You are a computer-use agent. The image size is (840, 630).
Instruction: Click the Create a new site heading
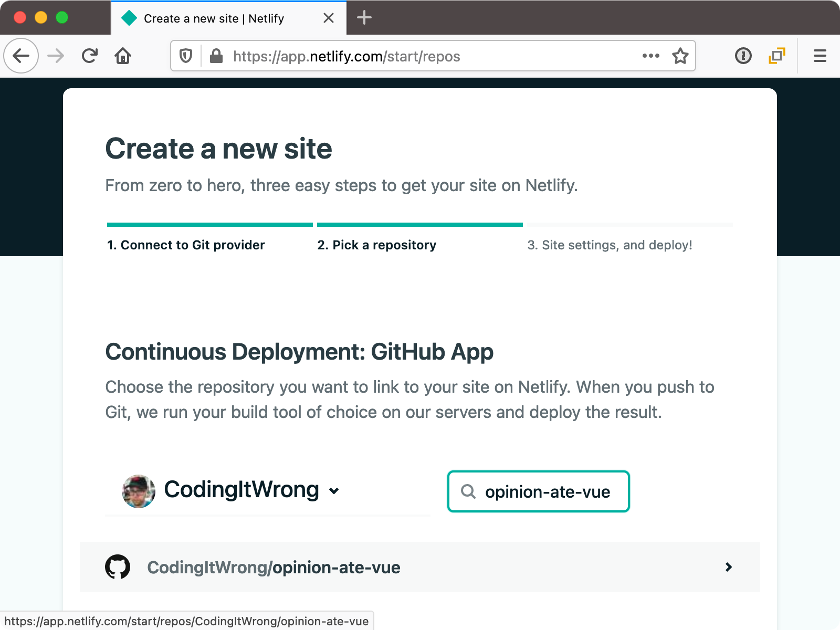point(219,149)
